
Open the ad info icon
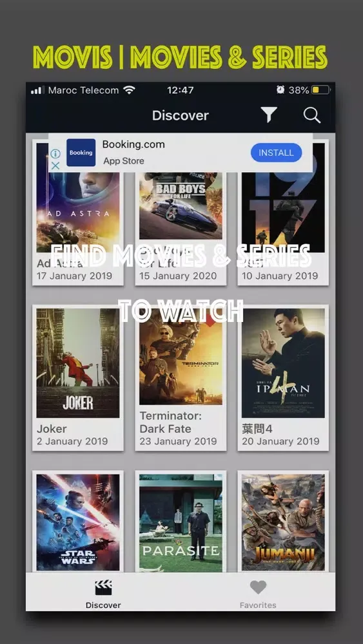55,154
